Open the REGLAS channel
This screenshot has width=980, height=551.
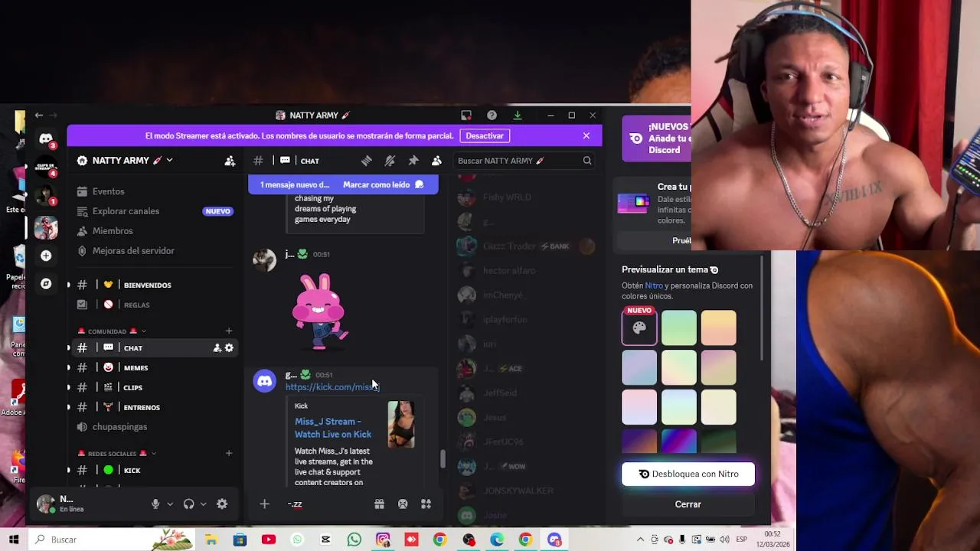point(154,305)
